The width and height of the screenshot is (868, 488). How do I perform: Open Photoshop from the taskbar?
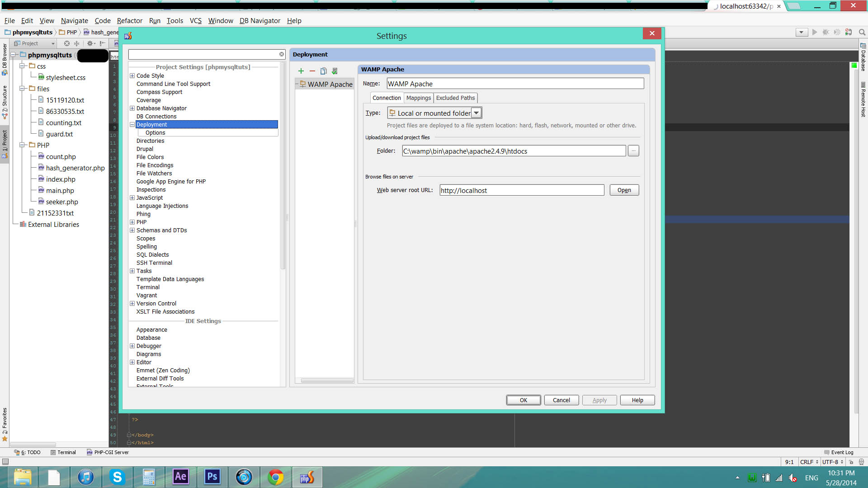pyautogui.click(x=212, y=477)
